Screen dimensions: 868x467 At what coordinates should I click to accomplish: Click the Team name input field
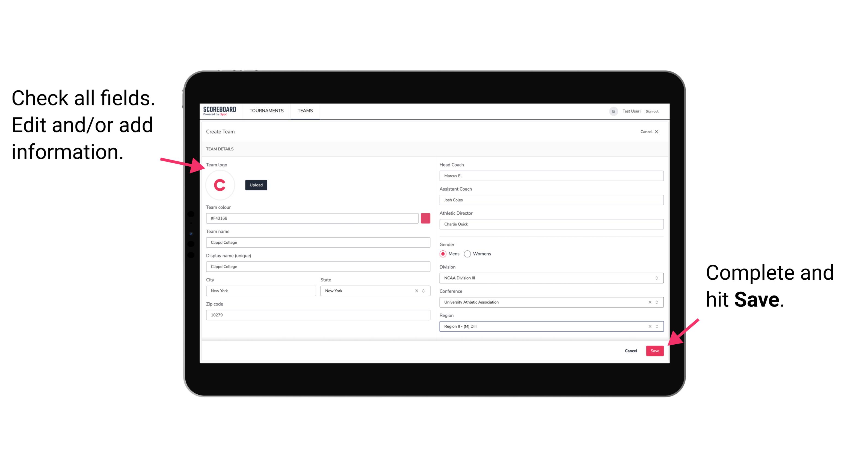coord(318,242)
